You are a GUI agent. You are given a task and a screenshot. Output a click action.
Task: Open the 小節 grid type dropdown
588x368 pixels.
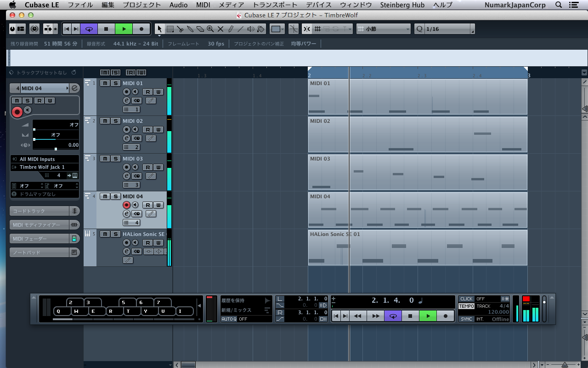(384, 29)
